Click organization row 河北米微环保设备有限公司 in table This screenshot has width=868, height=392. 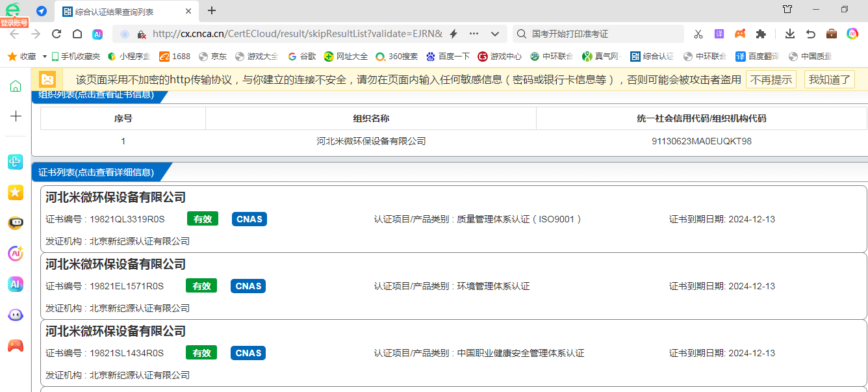(371, 141)
